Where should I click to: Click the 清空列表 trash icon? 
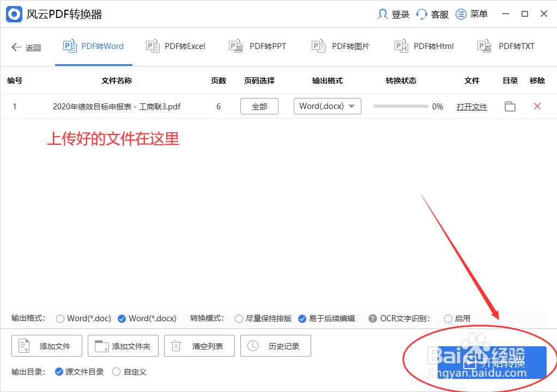[x=176, y=345]
